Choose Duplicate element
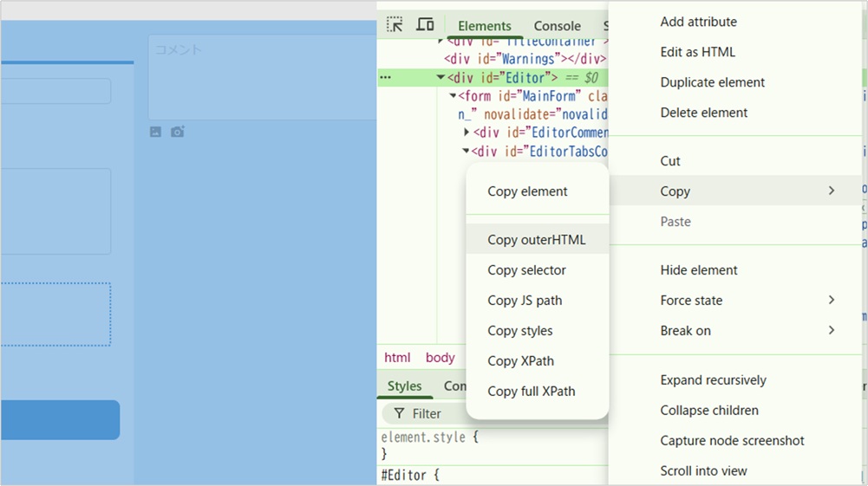Screen dimensions: 868x486 (x=713, y=82)
